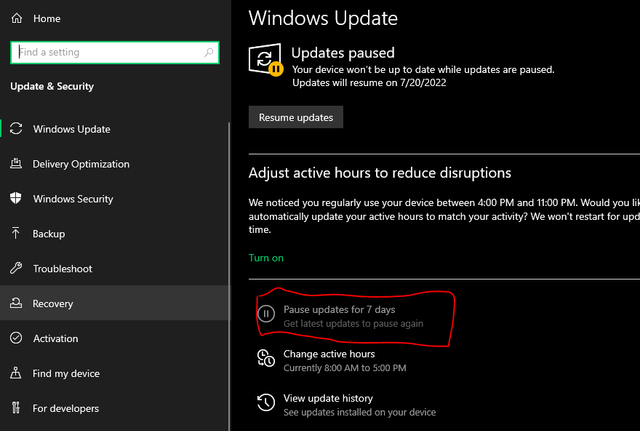Click the Turn on active hours link
Screen dimensions: 640x431
pyautogui.click(x=266, y=258)
